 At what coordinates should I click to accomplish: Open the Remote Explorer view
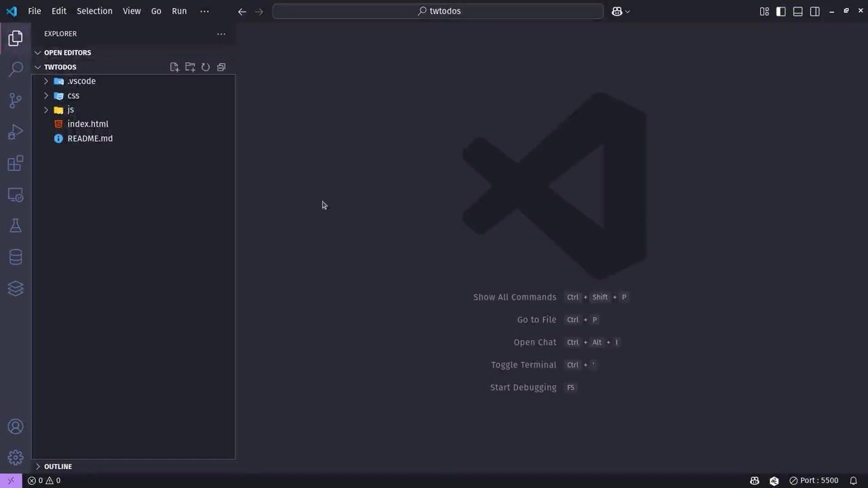click(x=16, y=195)
